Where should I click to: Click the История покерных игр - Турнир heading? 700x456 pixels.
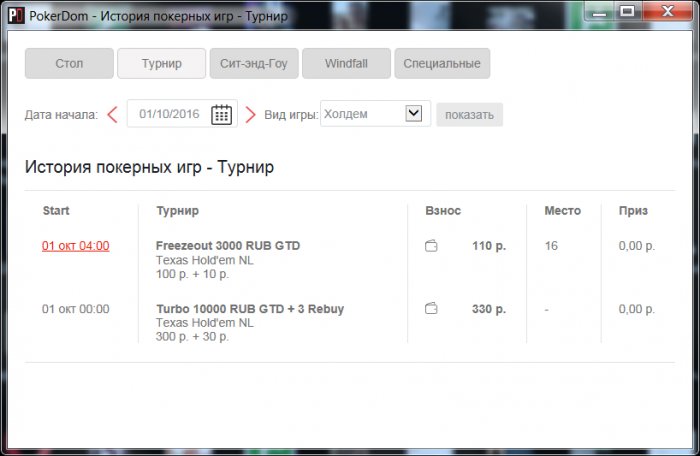click(149, 167)
